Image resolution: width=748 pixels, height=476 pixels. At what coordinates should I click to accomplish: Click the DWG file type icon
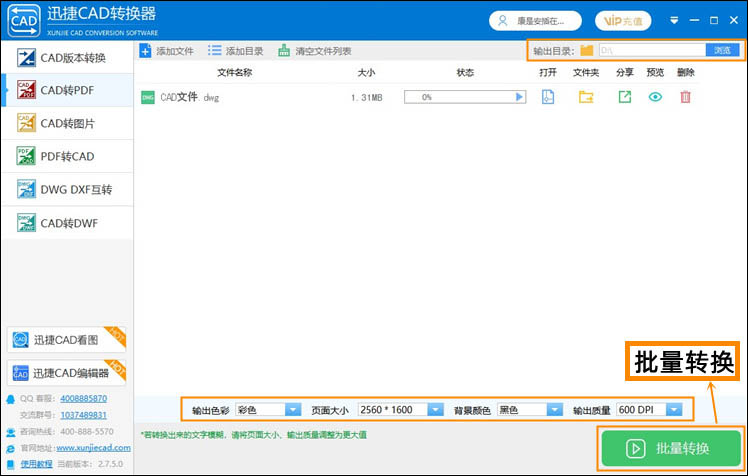coord(148,98)
